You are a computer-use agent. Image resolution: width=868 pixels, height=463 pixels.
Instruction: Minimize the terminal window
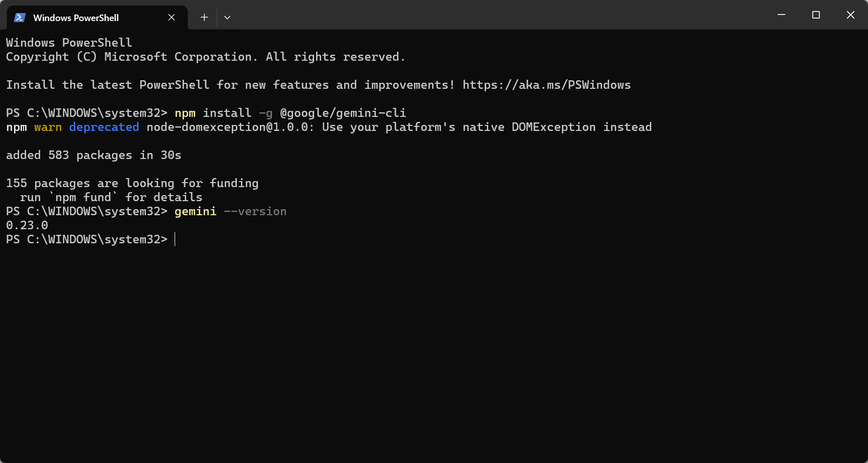pos(781,15)
